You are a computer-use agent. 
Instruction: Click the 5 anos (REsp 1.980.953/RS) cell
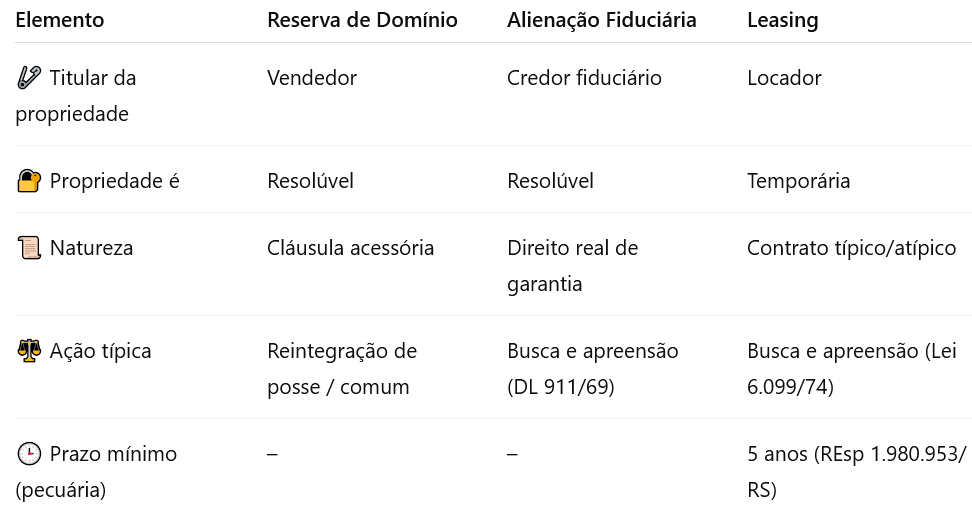pyautogui.click(x=856, y=471)
